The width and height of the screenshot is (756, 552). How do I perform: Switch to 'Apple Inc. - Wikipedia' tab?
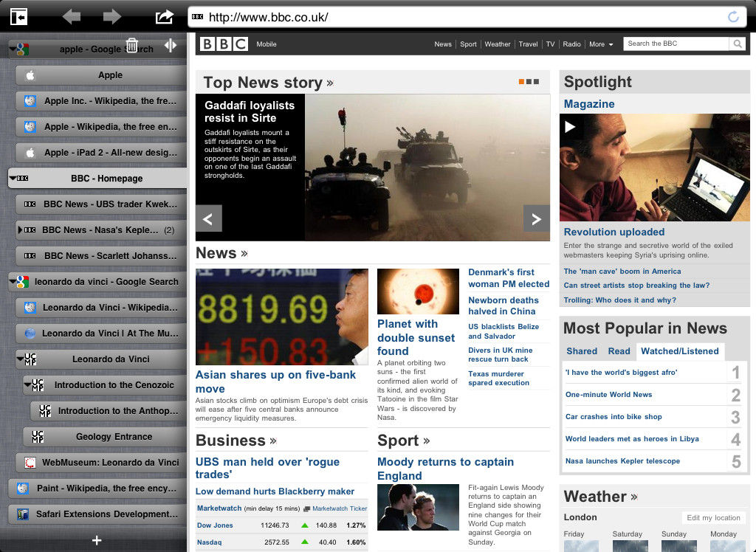(101, 101)
